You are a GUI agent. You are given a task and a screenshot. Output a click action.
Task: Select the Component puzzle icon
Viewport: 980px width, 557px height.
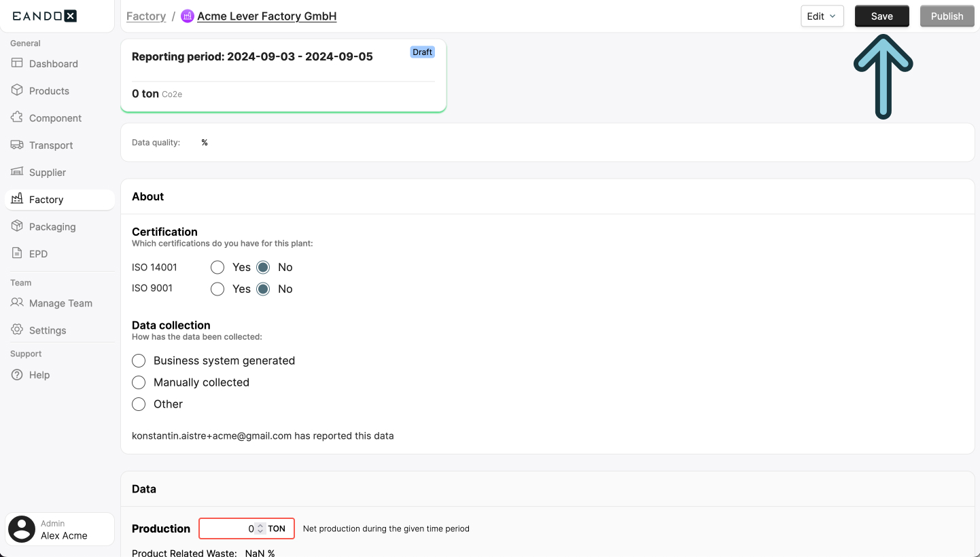[x=17, y=118]
